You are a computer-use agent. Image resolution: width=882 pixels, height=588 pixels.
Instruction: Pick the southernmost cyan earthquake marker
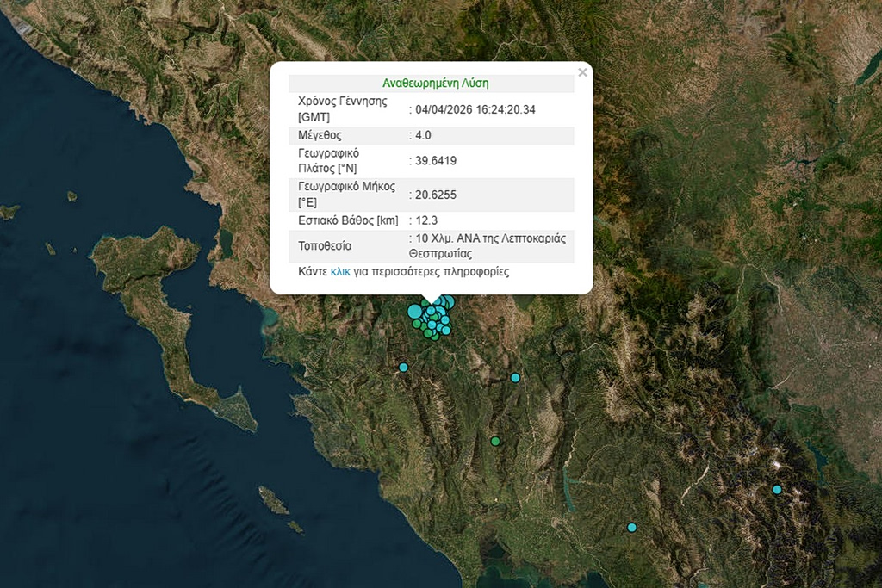[631, 527]
